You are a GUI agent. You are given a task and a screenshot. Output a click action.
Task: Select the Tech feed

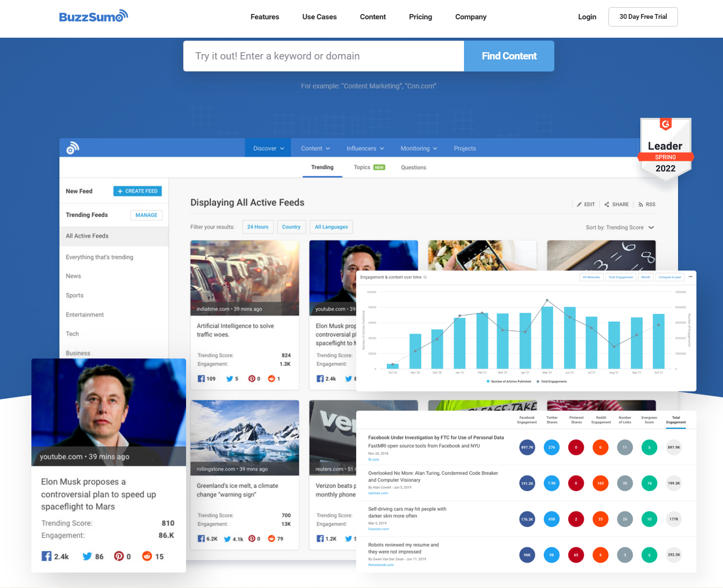click(x=72, y=334)
